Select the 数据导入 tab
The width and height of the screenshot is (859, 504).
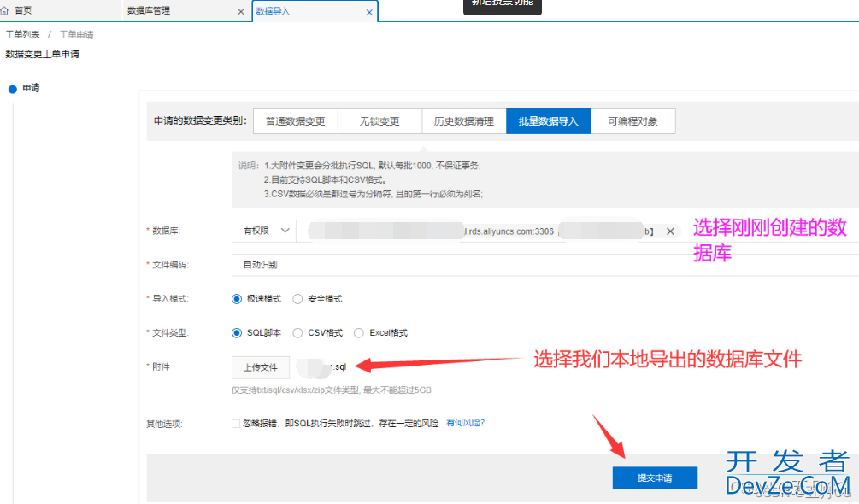273,11
